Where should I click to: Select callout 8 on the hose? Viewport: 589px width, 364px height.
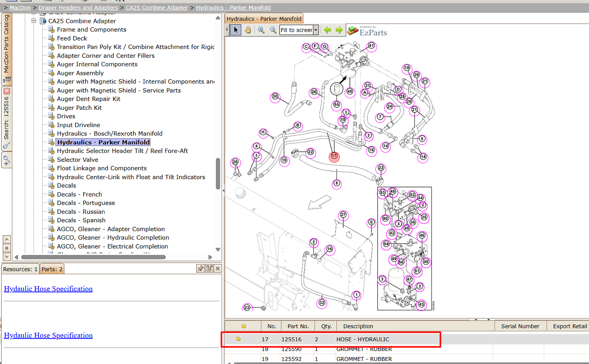pos(337,183)
